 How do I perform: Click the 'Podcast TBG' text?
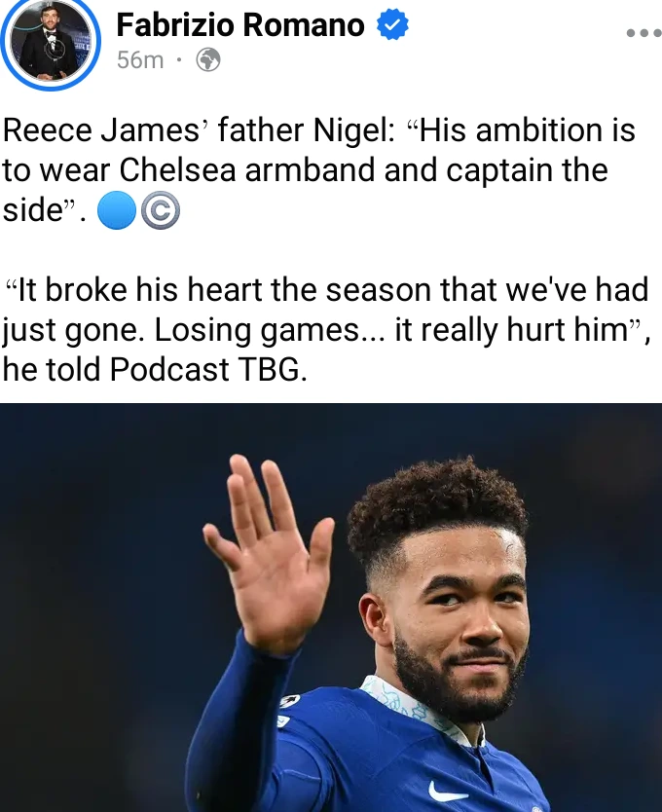tap(204, 370)
